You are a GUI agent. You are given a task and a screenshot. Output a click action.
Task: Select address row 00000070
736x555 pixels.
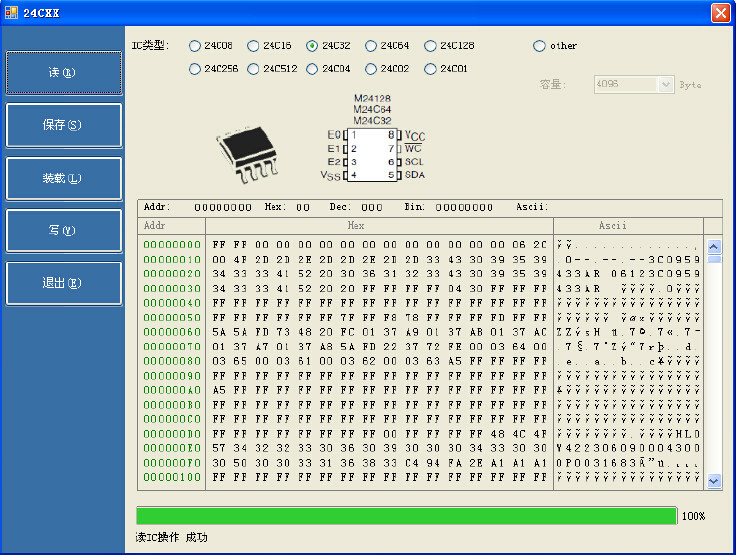tap(172, 347)
